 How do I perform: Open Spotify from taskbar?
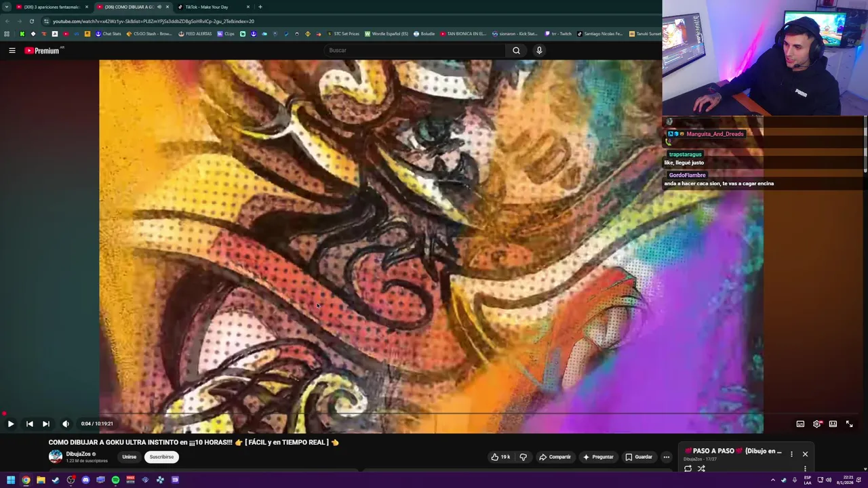115,480
